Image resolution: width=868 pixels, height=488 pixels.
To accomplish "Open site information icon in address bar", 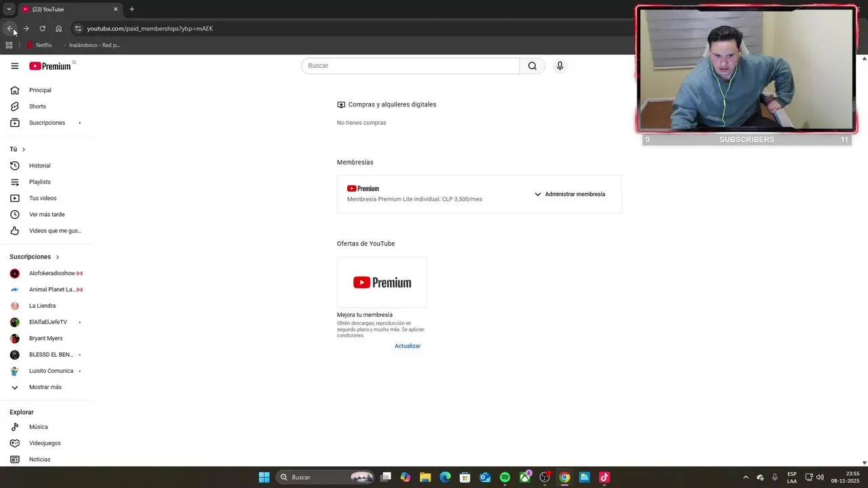I will click(x=78, y=28).
